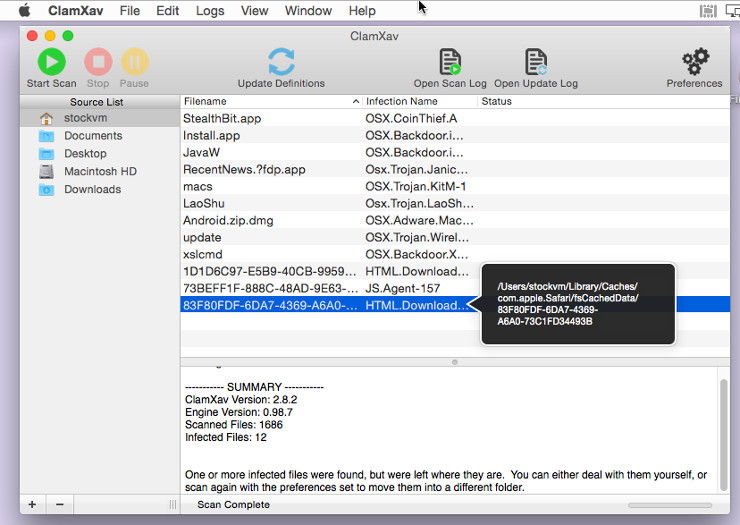The width and height of the screenshot is (740, 525).
Task: Click the OSX.CoinThief.A infection name
Action: [411, 119]
